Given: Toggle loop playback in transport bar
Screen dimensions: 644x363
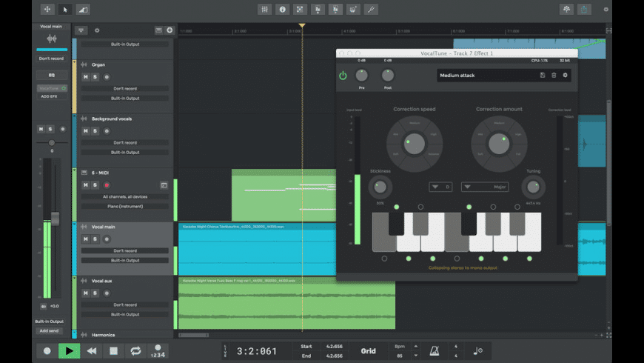Looking at the screenshot, I should 135,350.
